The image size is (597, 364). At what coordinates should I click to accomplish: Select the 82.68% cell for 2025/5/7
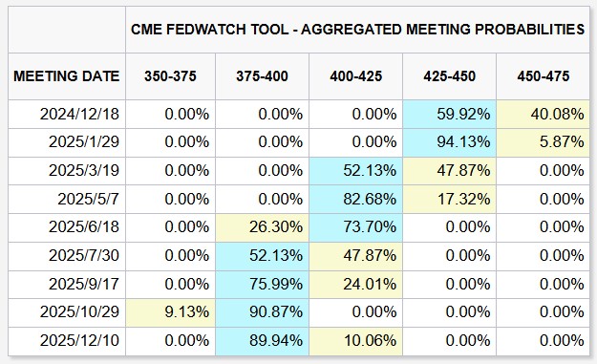pyautogui.click(x=355, y=199)
